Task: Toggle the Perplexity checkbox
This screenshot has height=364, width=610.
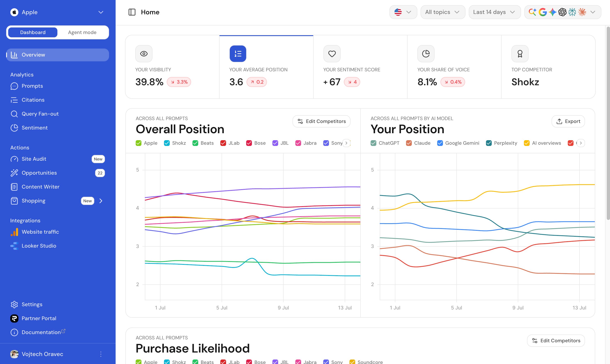Action: point(489,143)
